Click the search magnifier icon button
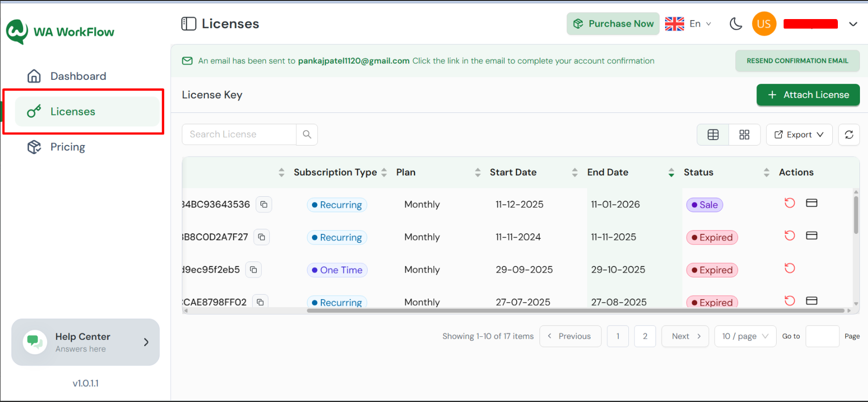Image resolution: width=868 pixels, height=402 pixels. point(307,135)
